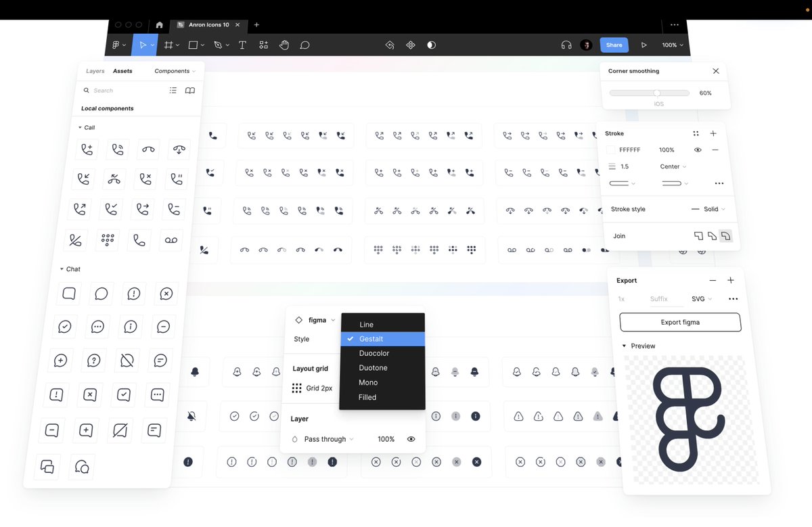812x527 pixels.
Task: Open the Components dropdown in Assets panel
Action: pos(175,71)
